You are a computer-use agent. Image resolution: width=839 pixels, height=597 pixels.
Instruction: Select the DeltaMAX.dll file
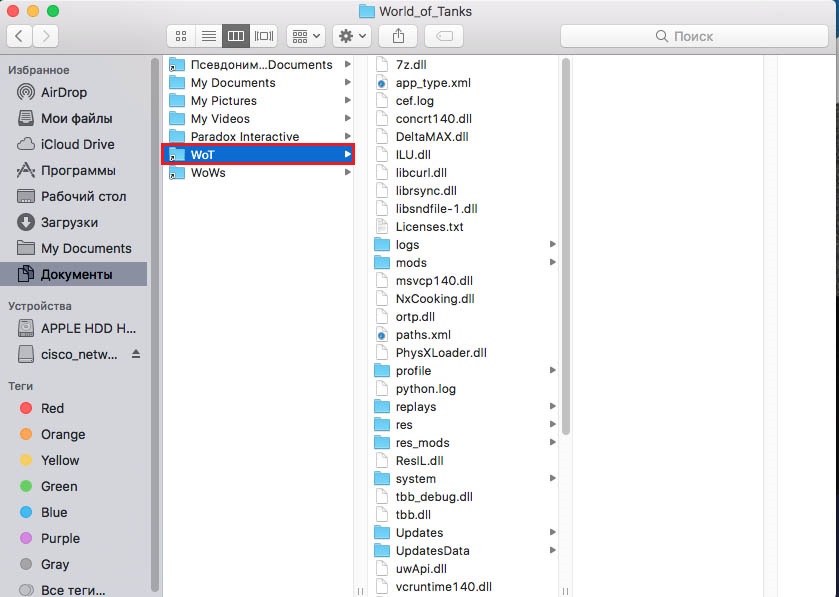pyautogui.click(x=464, y=136)
